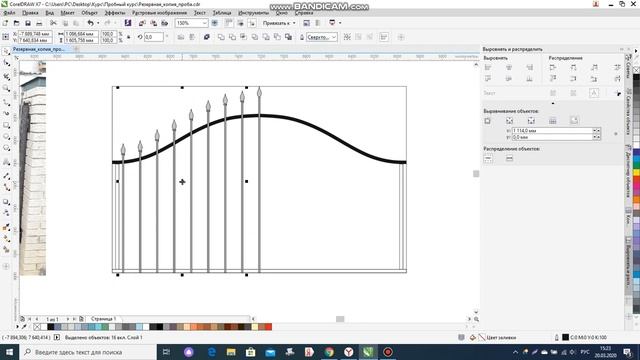This screenshot has height=360, width=640.
Task: Open the Инструменты menu
Action: tap(253, 13)
